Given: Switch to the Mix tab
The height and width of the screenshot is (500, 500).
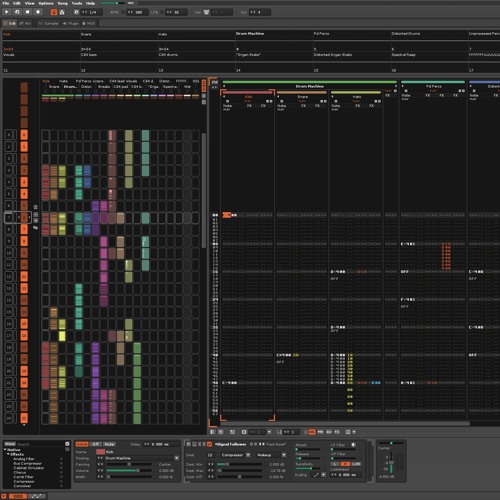Looking at the screenshot, I should point(25,23).
